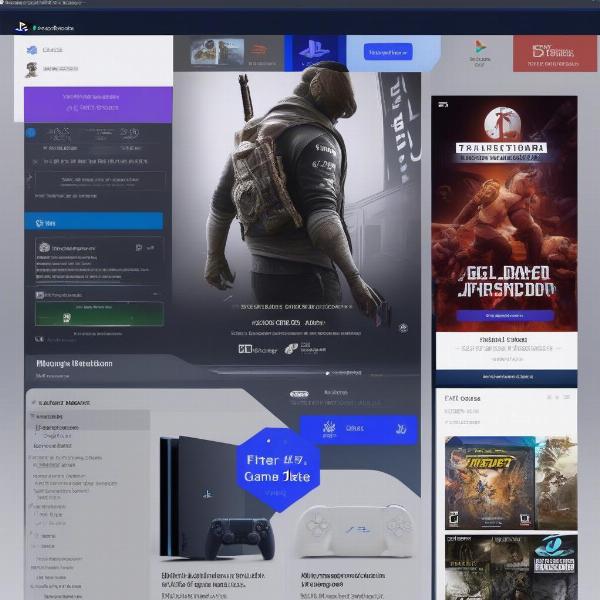
Task: Click the rating badge at the cover's bottom-left
Action: [454, 518]
